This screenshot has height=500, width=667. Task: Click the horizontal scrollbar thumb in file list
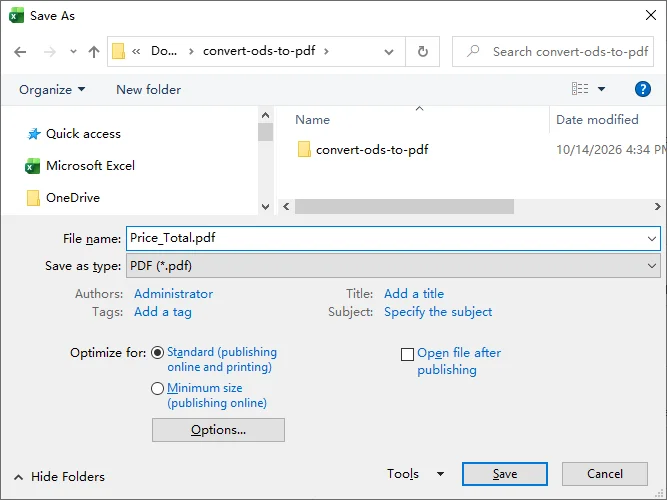404,206
